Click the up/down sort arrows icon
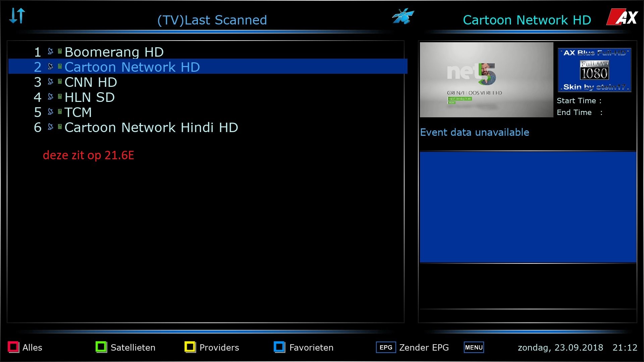Screen dimensions: 644x362 click(17, 16)
